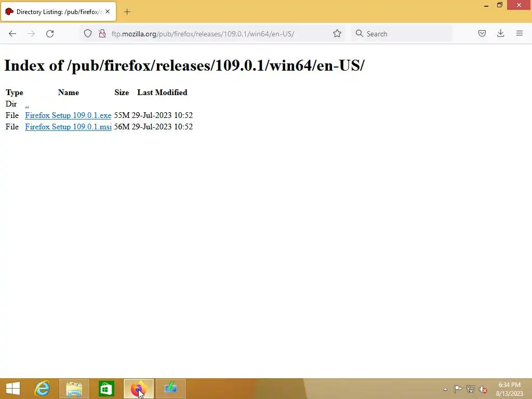Screen dimensions: 532x399
Task: View the insecure connection padlock info
Action: (102, 34)
